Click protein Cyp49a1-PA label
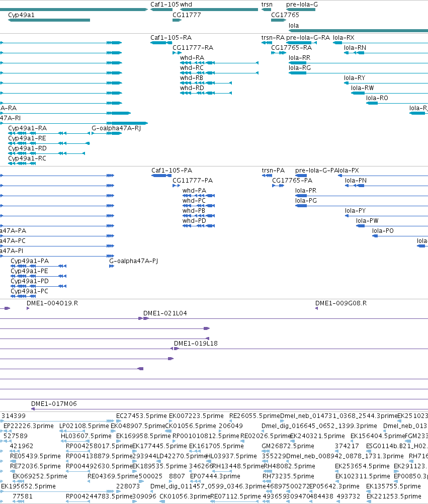Screen dimensions: 428x504 (x=30, y=261)
